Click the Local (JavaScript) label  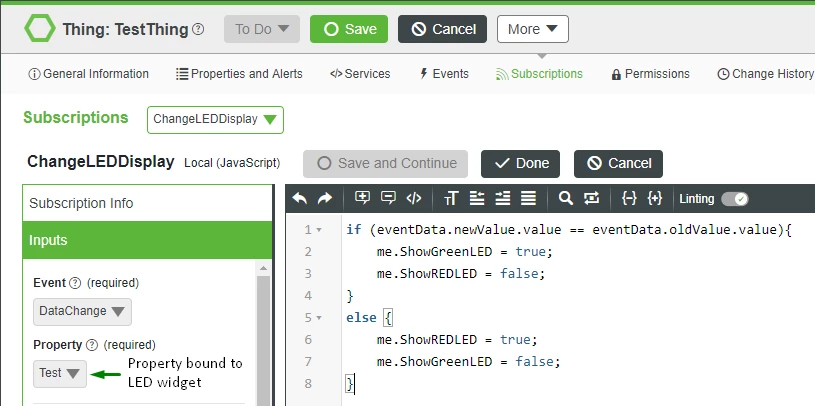point(232,163)
